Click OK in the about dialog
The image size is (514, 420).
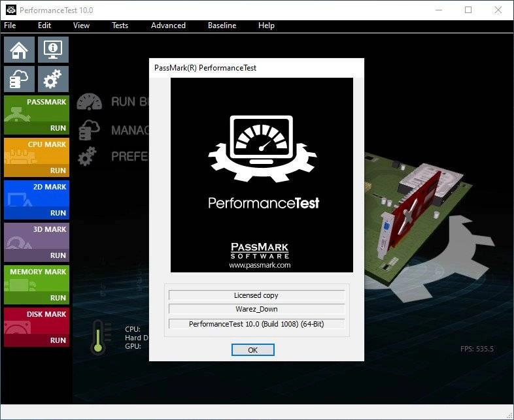pos(252,350)
